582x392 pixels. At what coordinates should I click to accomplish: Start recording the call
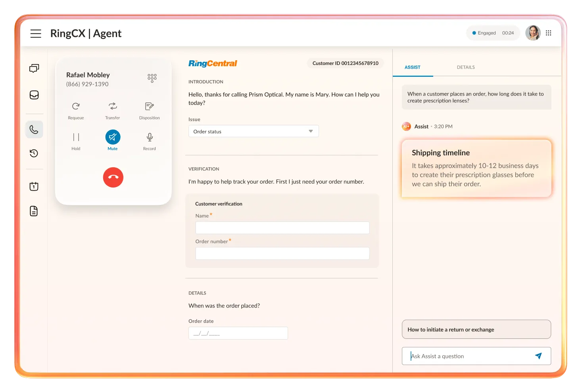[x=150, y=142]
